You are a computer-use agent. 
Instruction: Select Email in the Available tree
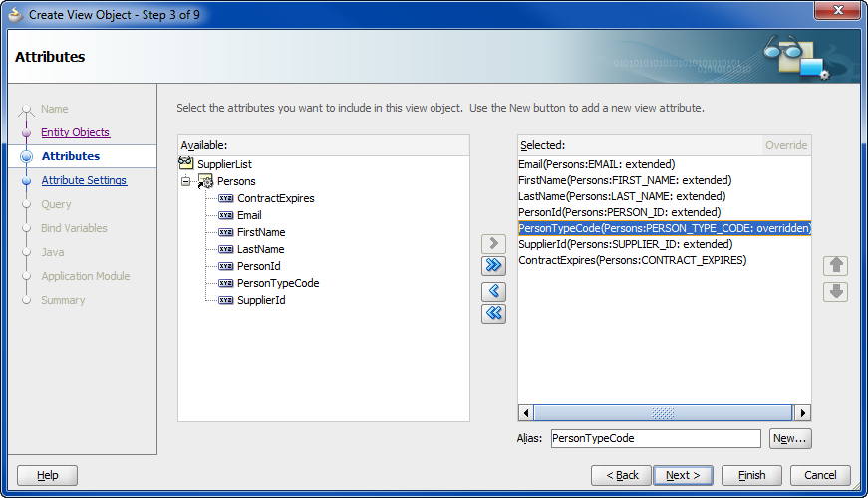coord(249,215)
